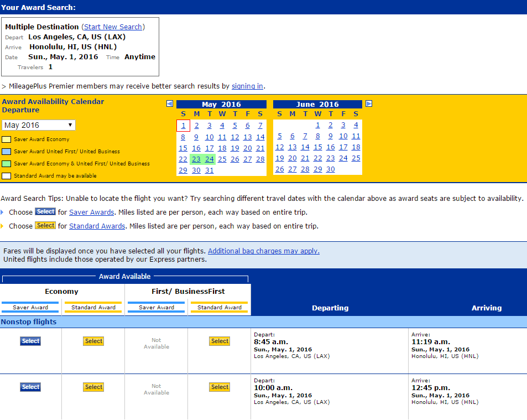Pick June 25 in the calendar
This screenshot has width=527, height=420.
click(x=356, y=158)
